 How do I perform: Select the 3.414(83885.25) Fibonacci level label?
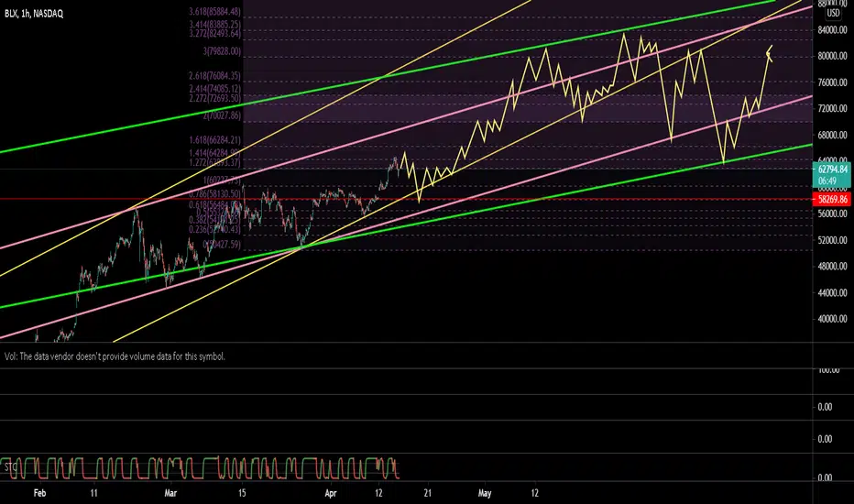tap(214, 25)
